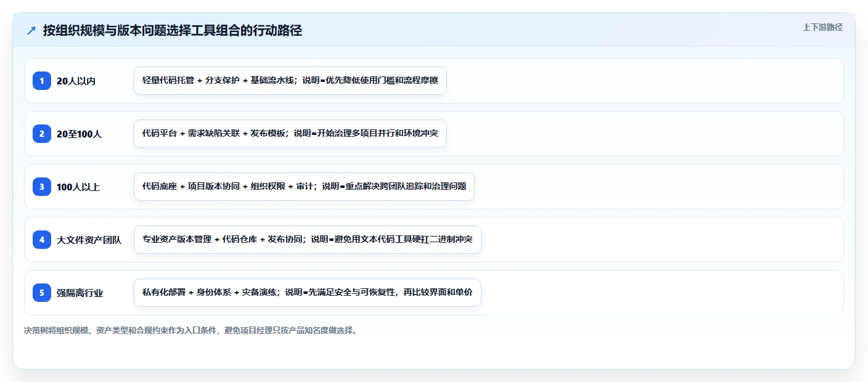Click the footer note starting 决策树将组织规模
Viewport: 868px width, 382px height.
pos(190,330)
